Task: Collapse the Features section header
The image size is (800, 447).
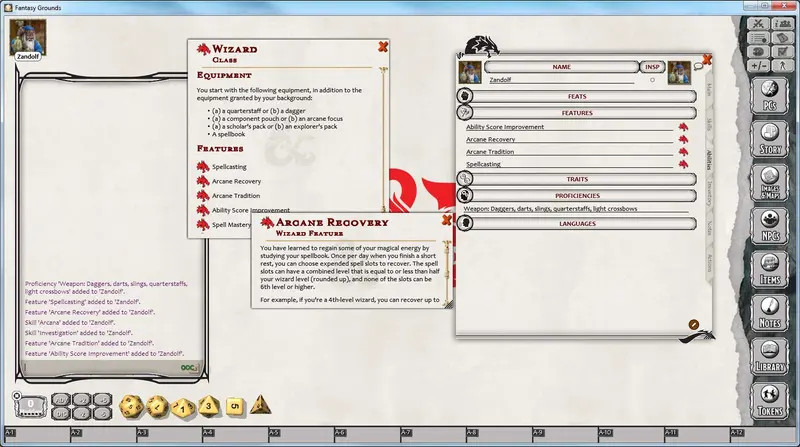Action: (x=577, y=113)
